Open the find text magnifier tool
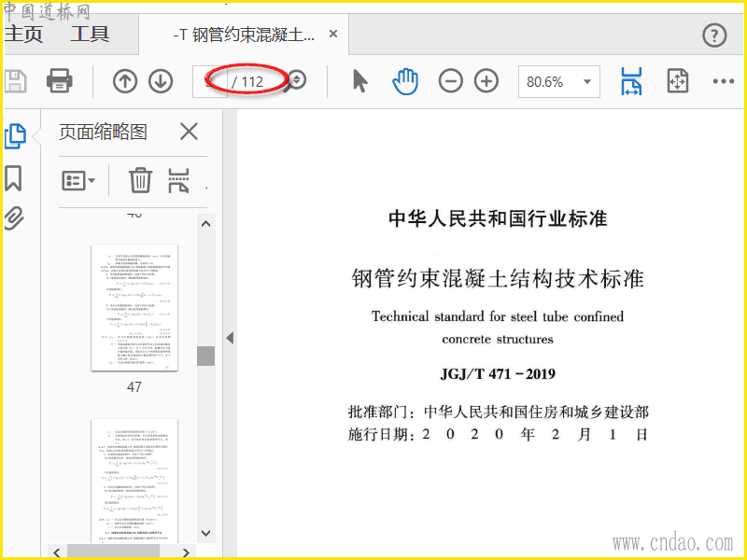This screenshot has height=560, width=747. tap(295, 81)
